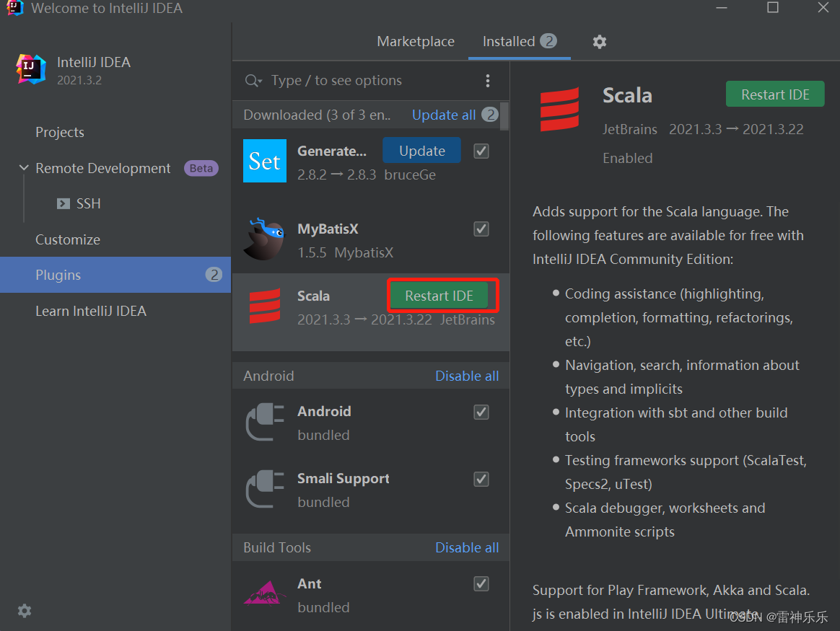Screen dimensions: 840x631
Task: Click the Ant plugin icon
Action: click(x=265, y=593)
